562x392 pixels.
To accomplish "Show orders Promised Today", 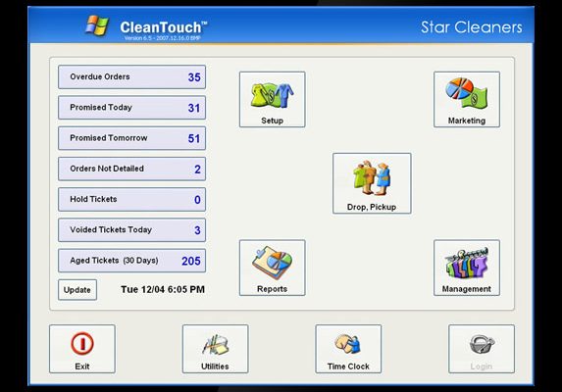I will tap(131, 108).
